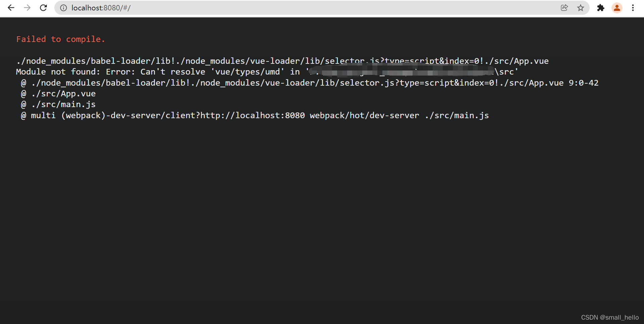View site information for localhost
Viewport: 644px width, 324px height.
point(63,8)
